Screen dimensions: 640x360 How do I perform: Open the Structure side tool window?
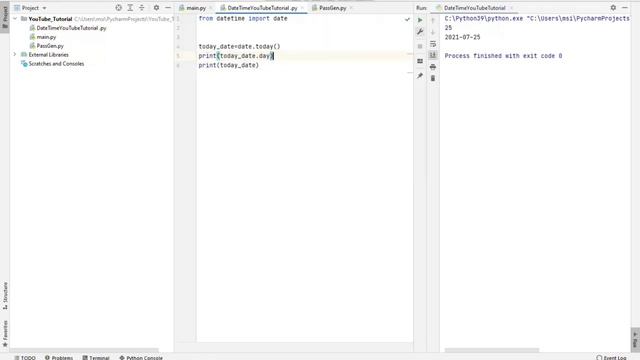point(5,296)
